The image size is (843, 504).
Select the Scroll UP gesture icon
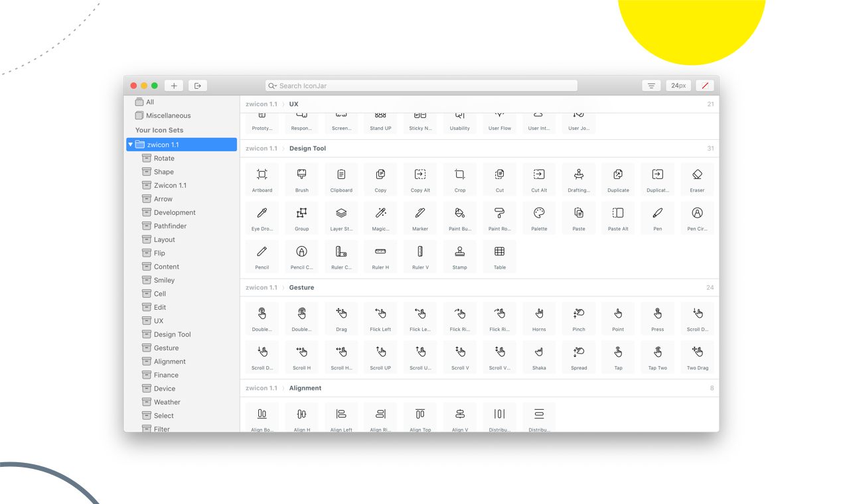380,356
